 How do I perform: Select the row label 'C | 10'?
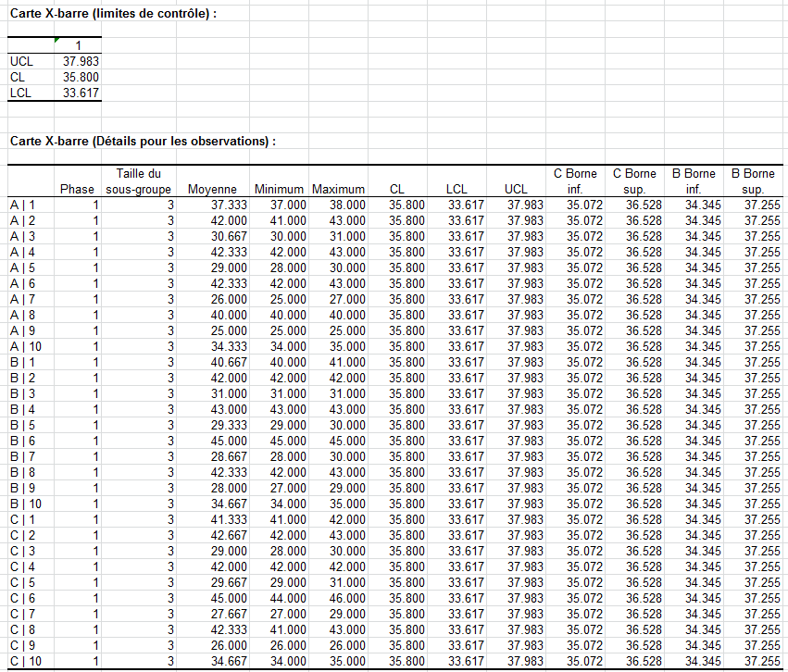25,661
